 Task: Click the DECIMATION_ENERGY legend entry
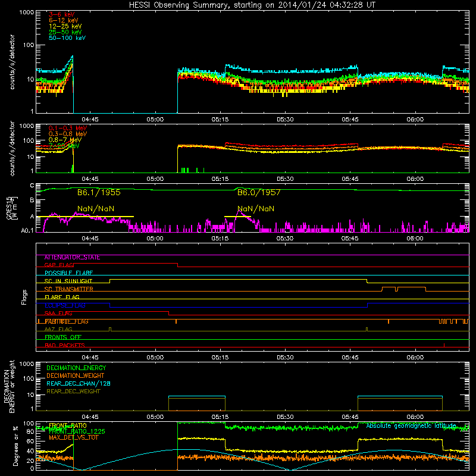coord(76,368)
